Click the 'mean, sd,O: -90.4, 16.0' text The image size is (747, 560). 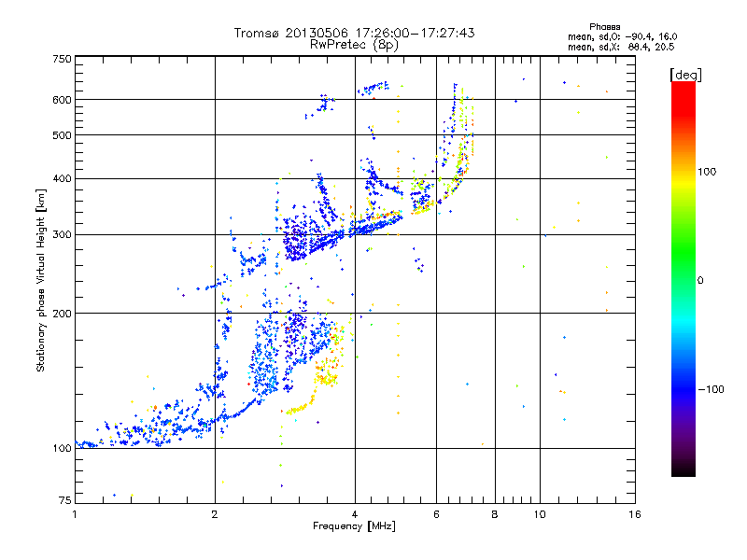point(622,36)
